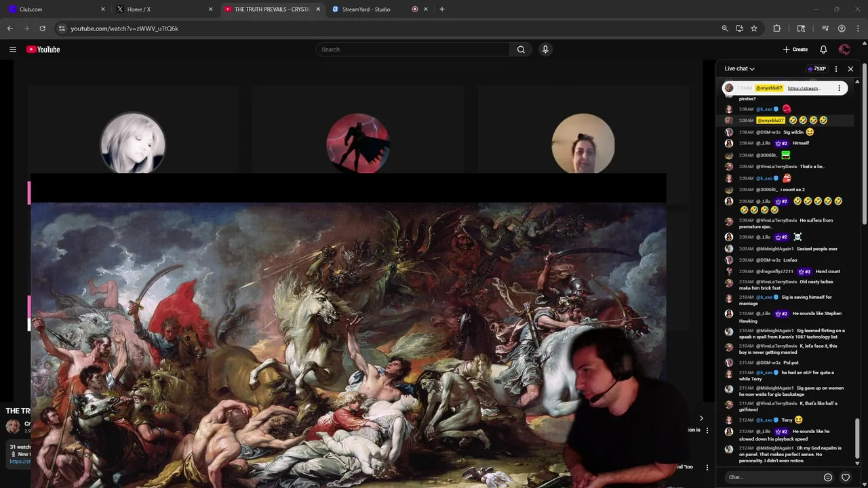Close the Club.com tab
This screenshot has width=868, height=488.
point(103,9)
